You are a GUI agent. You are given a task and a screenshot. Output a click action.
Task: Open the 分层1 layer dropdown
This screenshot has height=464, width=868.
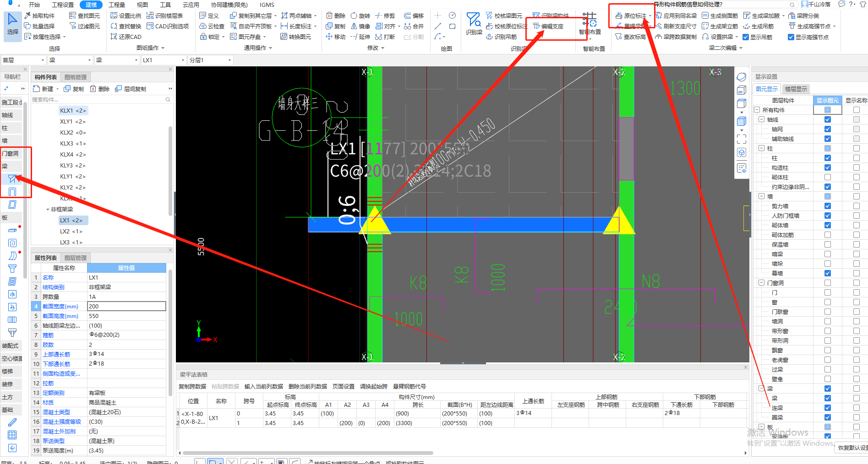210,60
